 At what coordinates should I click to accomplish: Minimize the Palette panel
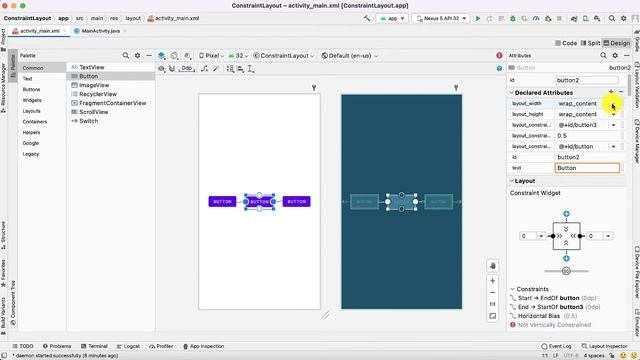tap(149, 56)
